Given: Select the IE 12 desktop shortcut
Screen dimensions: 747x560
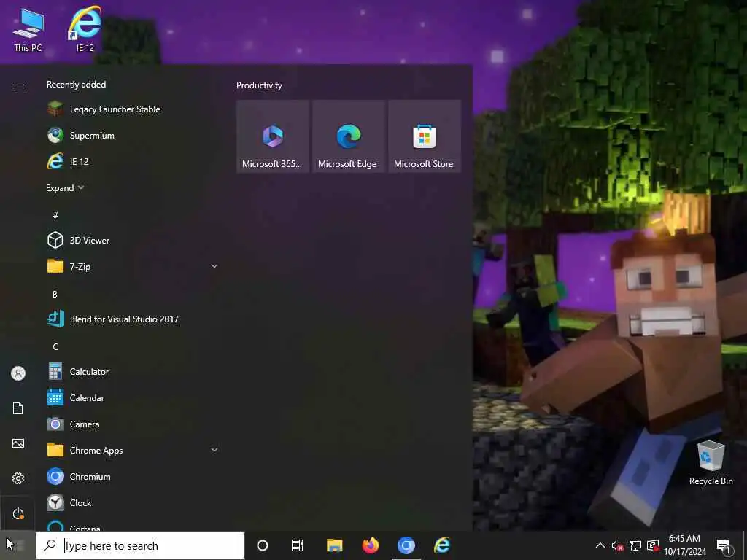Looking at the screenshot, I should click(85, 28).
